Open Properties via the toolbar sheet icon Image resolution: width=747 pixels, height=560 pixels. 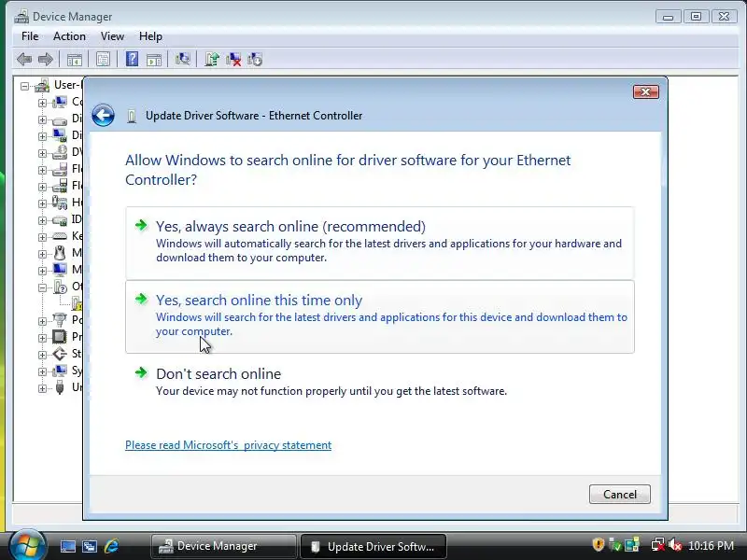103,60
